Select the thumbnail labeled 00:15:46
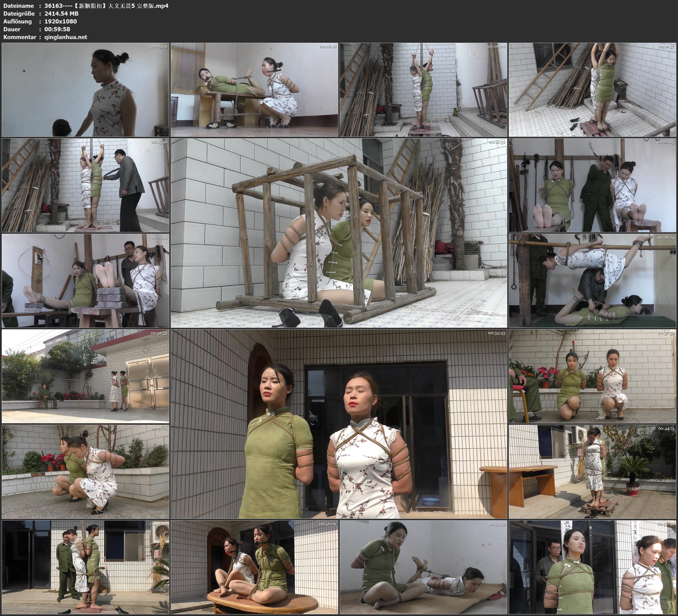The width and height of the screenshot is (678, 616). coord(85,185)
